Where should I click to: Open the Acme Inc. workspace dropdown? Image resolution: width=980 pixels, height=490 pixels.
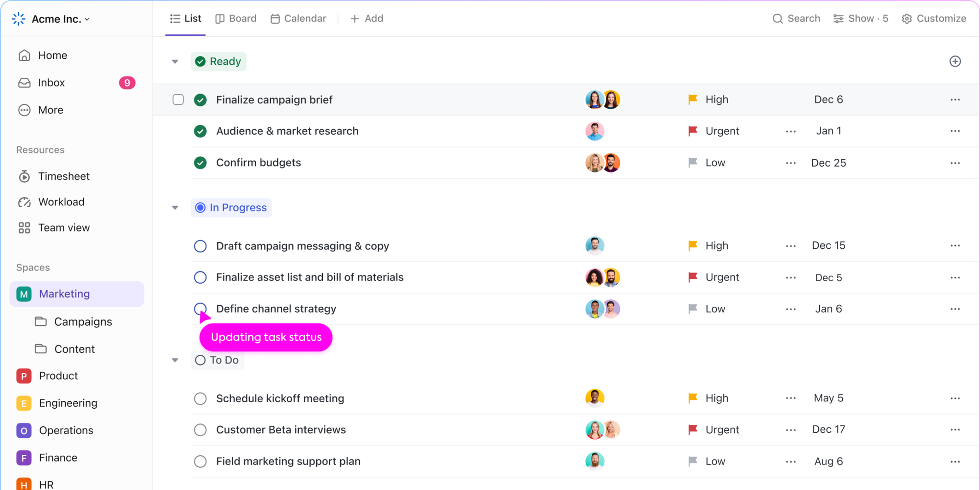57,19
